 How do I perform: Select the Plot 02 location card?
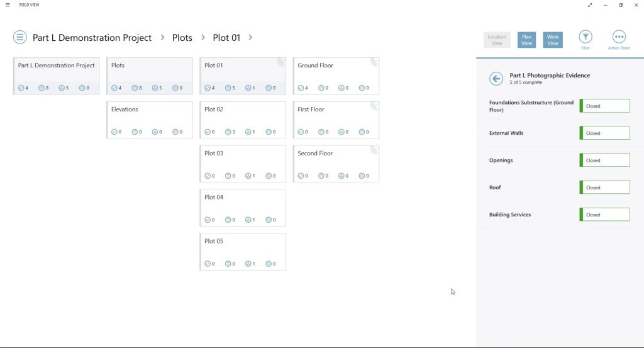(x=243, y=120)
